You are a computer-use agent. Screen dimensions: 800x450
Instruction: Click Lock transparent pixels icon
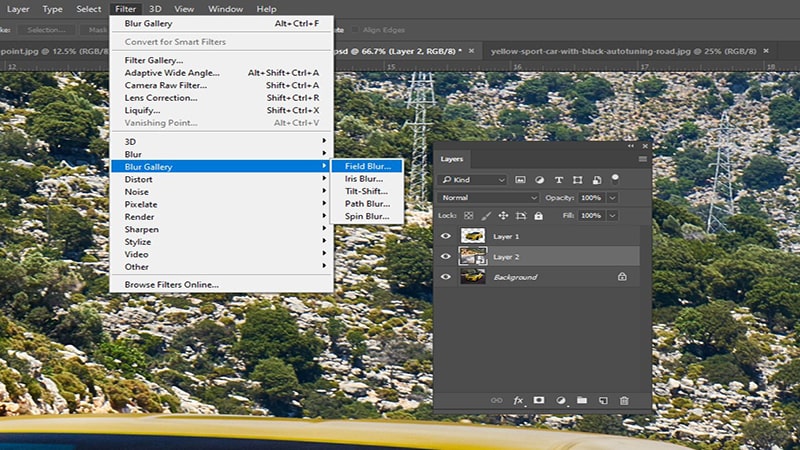click(468, 216)
